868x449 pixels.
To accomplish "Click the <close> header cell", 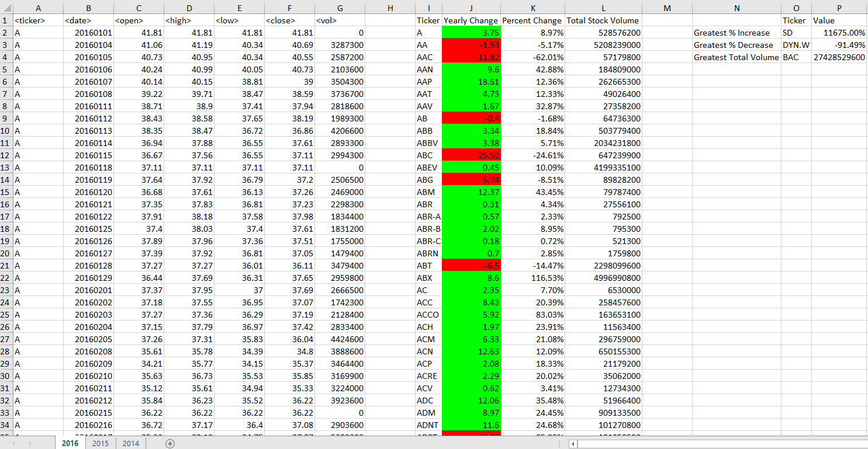I will [x=289, y=20].
